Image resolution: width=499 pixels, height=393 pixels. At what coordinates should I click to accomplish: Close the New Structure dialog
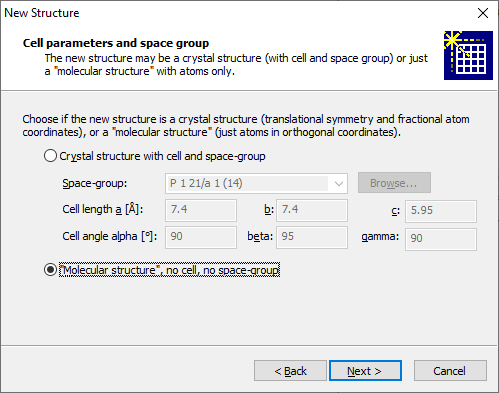[x=483, y=13]
